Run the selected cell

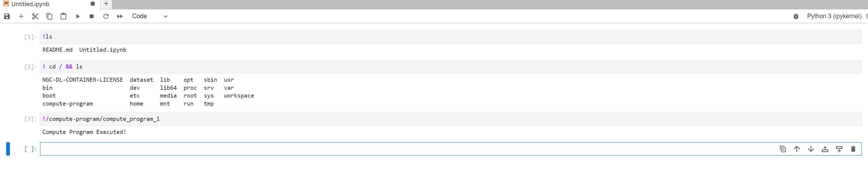(78, 16)
